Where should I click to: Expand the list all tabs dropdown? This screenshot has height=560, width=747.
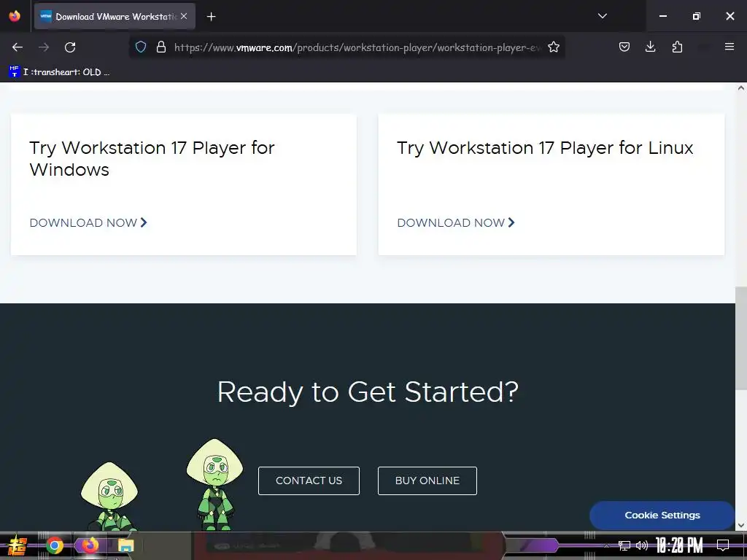tap(602, 16)
